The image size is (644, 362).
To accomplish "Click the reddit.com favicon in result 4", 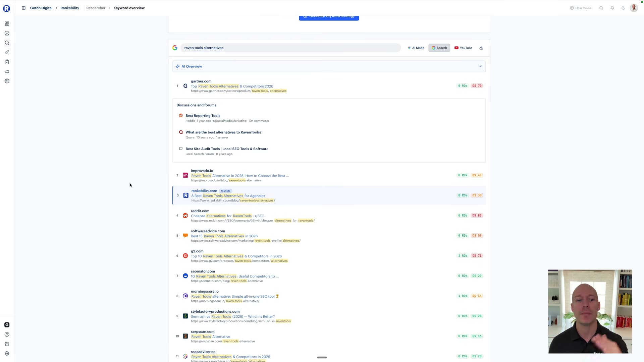I will [x=185, y=216].
